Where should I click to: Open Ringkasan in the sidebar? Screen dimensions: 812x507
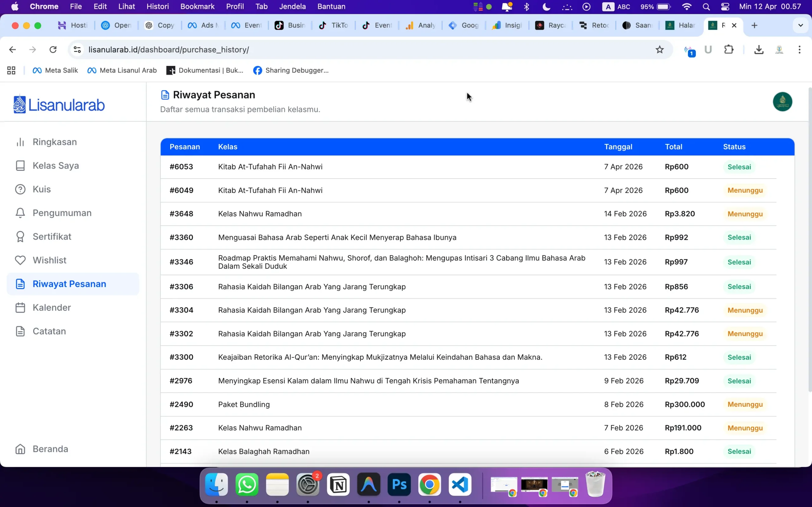[x=54, y=142]
